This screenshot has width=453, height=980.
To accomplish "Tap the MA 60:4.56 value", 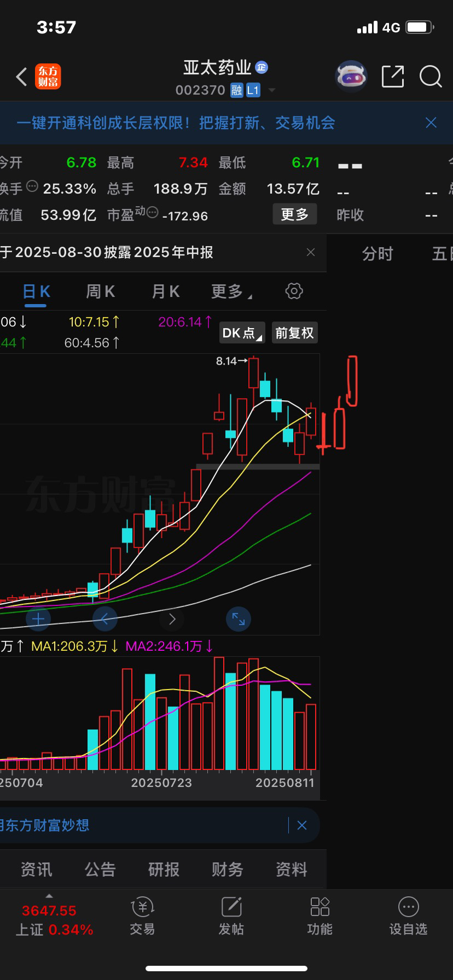I will 92,343.
